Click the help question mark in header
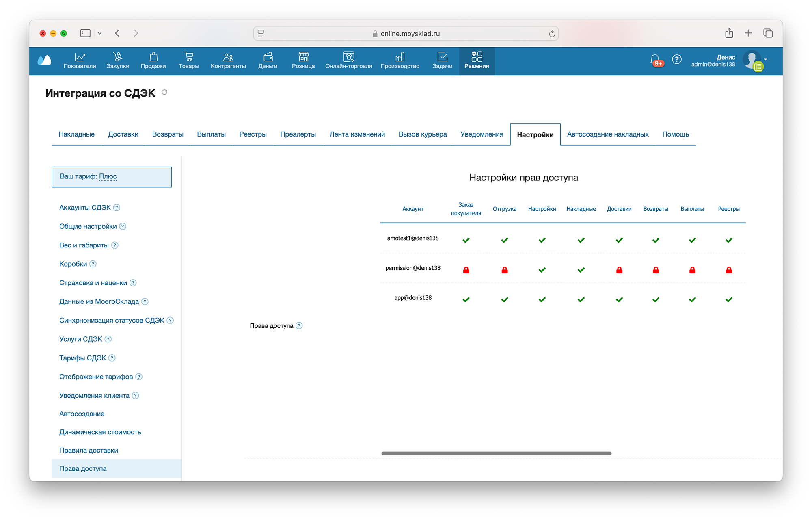The height and width of the screenshot is (520, 812). point(676,60)
